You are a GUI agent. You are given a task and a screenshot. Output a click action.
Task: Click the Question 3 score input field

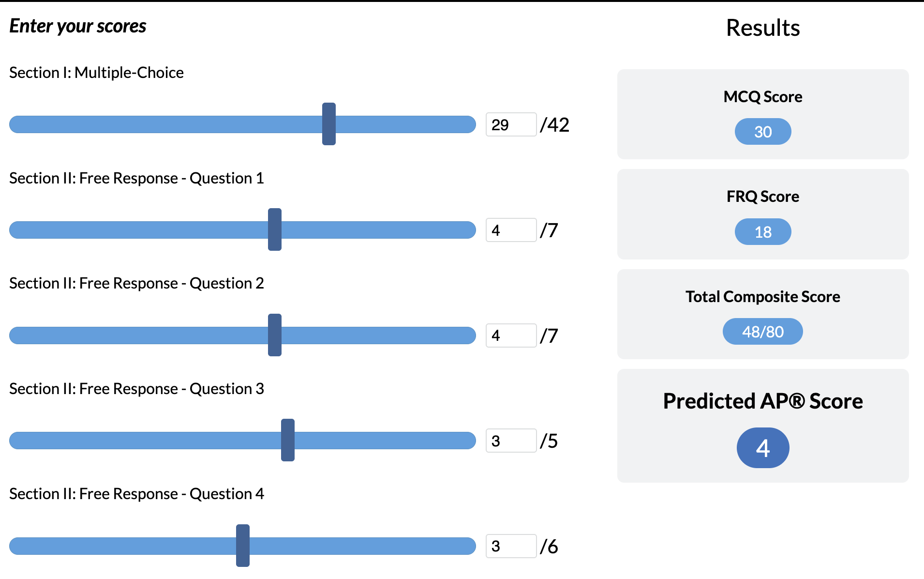(511, 441)
